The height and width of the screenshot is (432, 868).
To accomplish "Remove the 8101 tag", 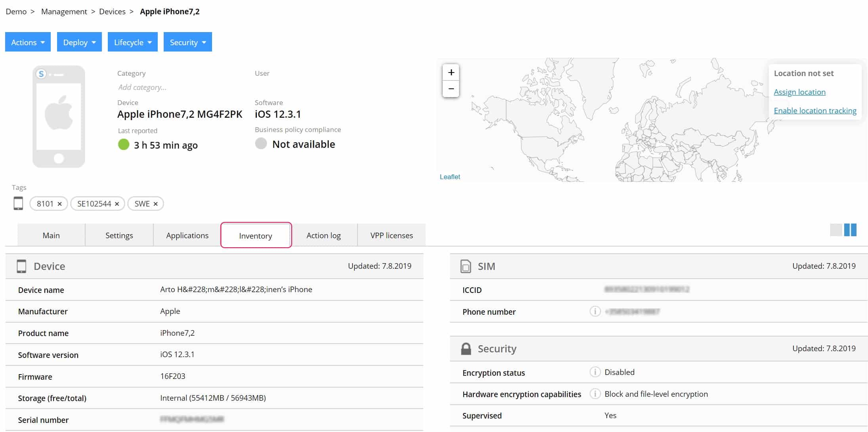I will click(x=59, y=204).
